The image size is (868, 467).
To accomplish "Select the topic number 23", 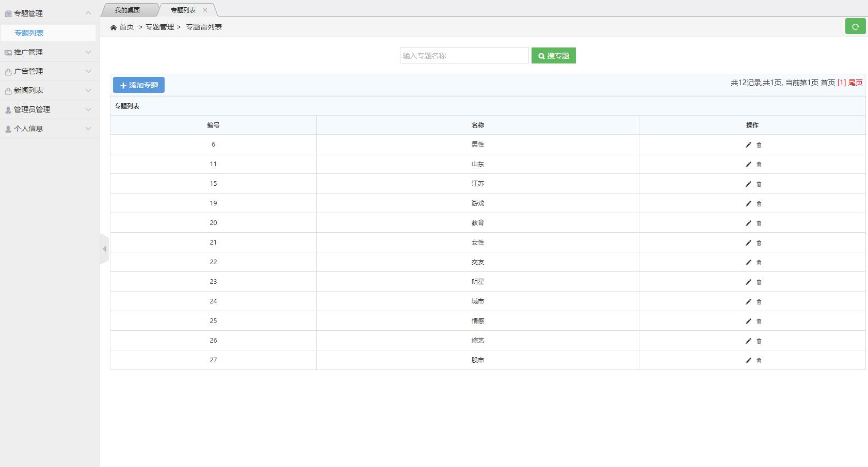I will [213, 282].
